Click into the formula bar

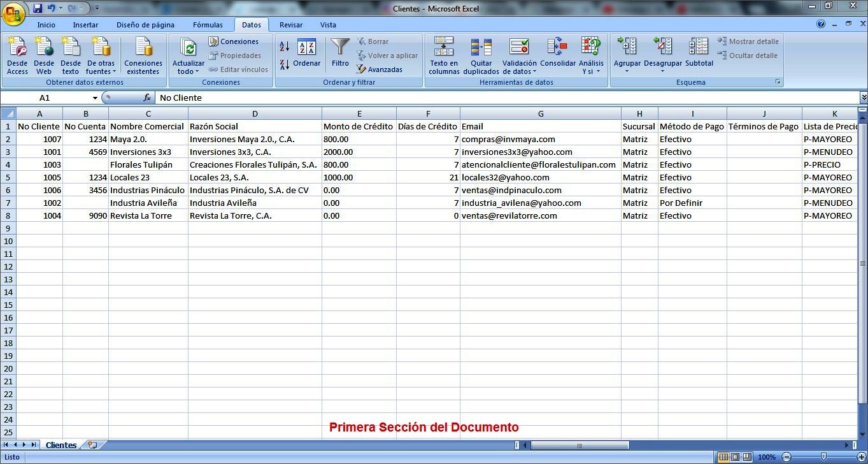[507, 98]
